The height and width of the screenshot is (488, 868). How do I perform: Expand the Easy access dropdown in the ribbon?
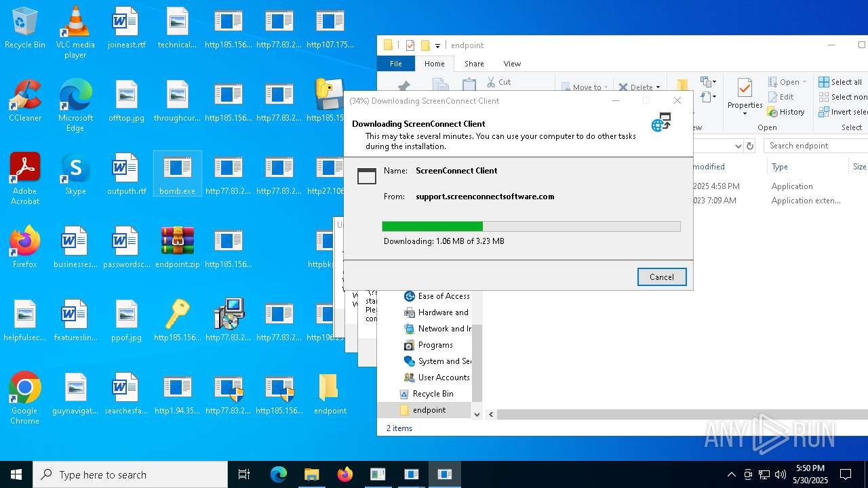tap(709, 97)
